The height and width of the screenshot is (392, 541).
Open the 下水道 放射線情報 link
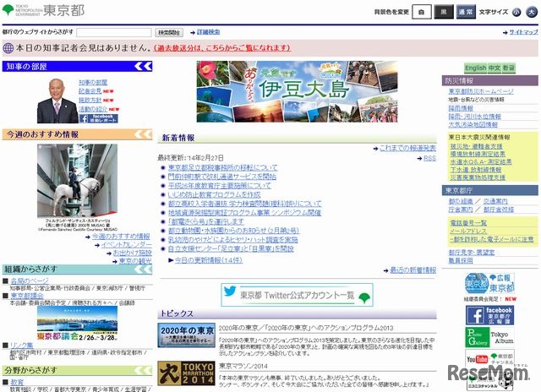click(x=476, y=169)
